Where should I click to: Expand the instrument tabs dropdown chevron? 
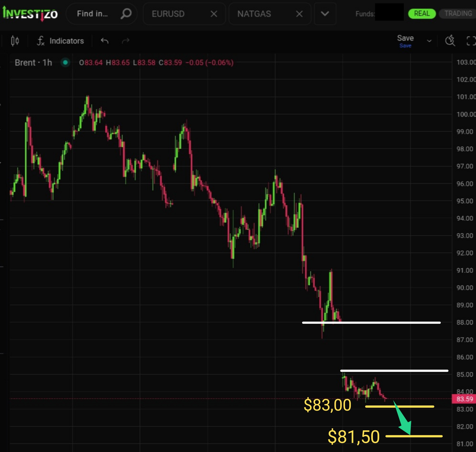(x=325, y=14)
